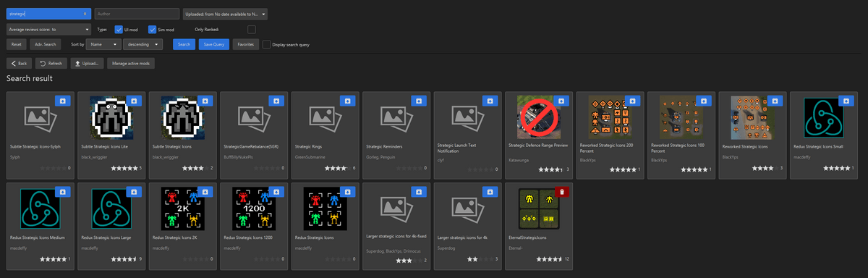Download Subtle Strategic Icons Lite mod
The image size is (868, 278).
coord(134,100)
